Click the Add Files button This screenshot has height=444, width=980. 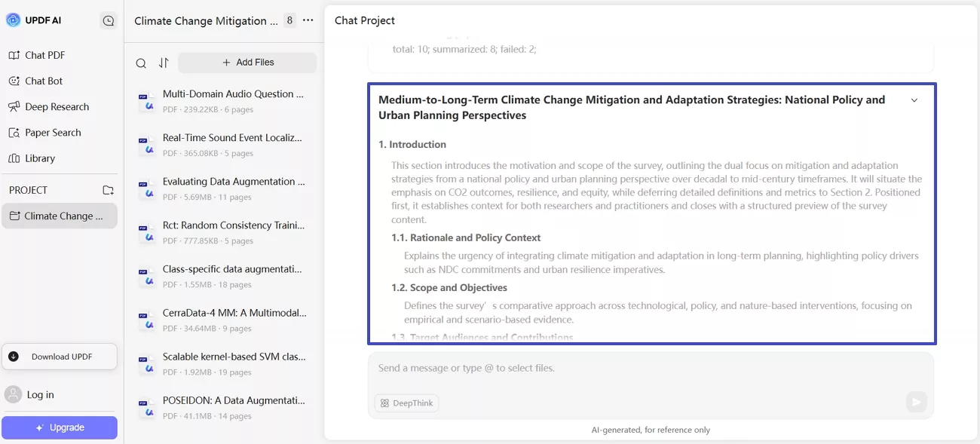247,63
